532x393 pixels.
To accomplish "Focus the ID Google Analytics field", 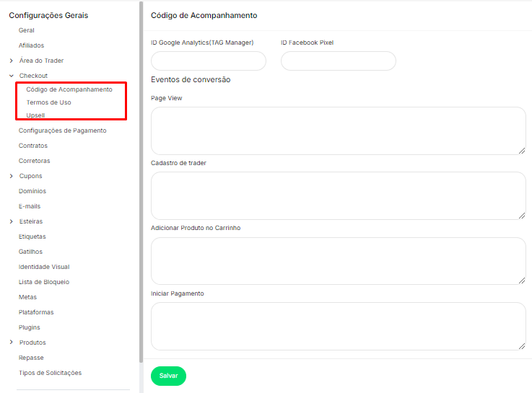I will (x=209, y=61).
